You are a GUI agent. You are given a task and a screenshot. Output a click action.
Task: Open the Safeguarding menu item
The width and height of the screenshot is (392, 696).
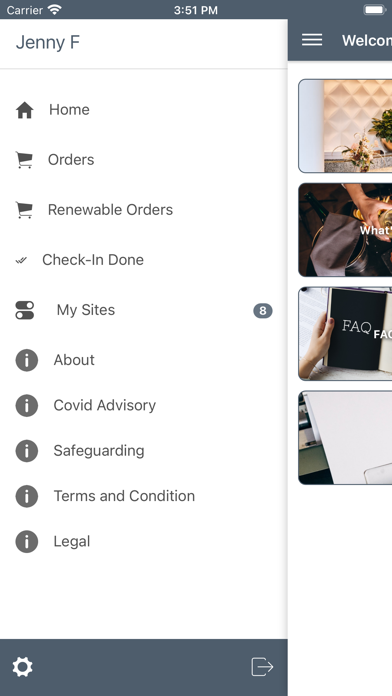point(144,451)
